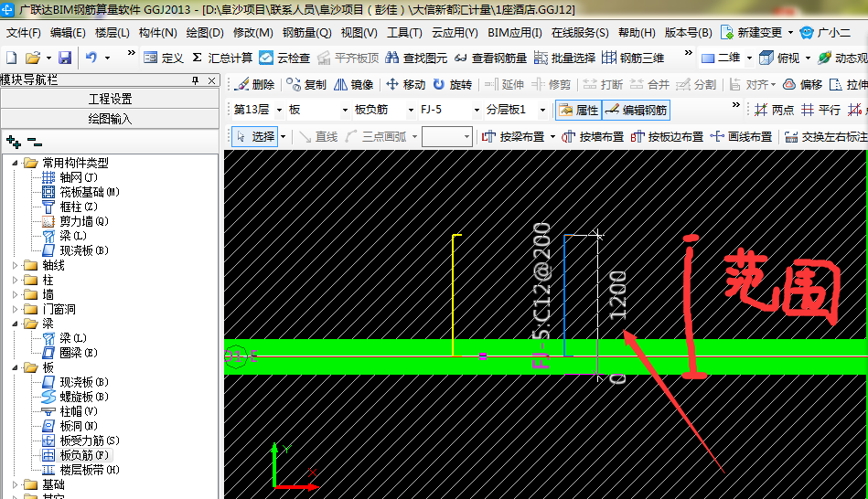The width and height of the screenshot is (868, 499).
Task: Select 板负筋(F) in tree
Action: coord(84,455)
